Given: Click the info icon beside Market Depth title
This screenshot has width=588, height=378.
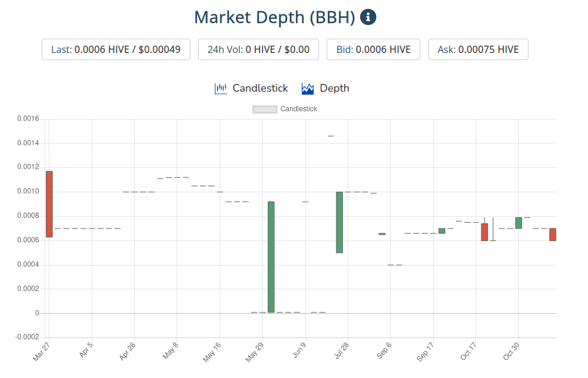Looking at the screenshot, I should point(368,17).
